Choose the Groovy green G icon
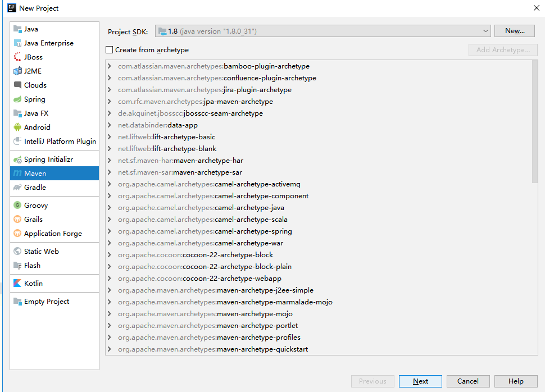This screenshot has height=392, width=545. [17, 205]
